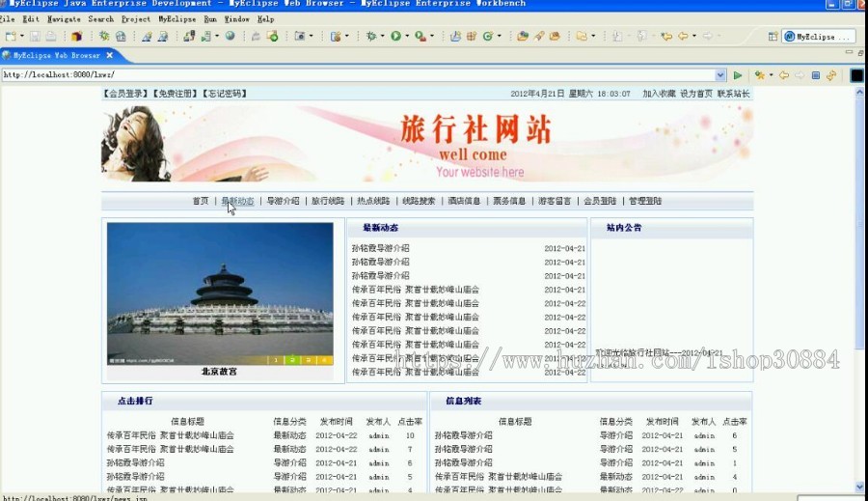Viewport: 868px width, 501px height.
Task: Click the page vertical scrollbar down arrow
Action: pyautogui.click(x=859, y=487)
